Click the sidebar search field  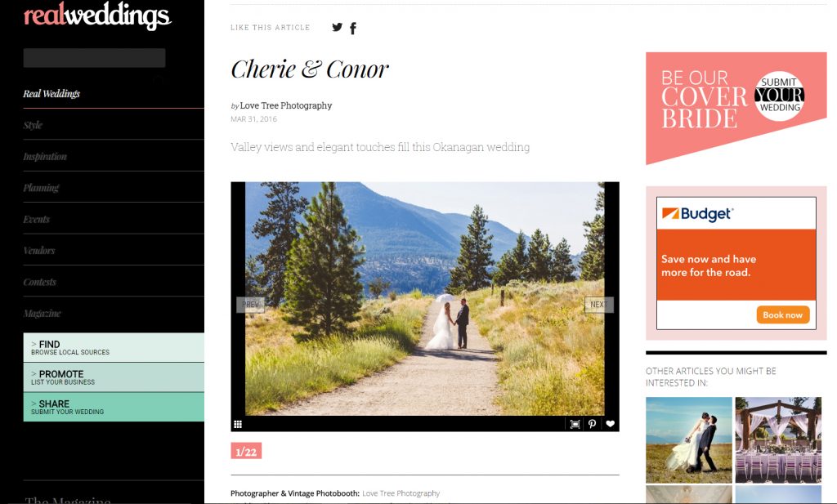click(95, 58)
